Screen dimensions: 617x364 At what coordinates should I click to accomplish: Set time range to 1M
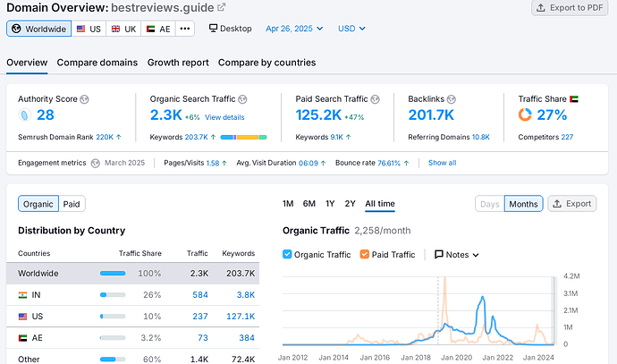point(288,203)
